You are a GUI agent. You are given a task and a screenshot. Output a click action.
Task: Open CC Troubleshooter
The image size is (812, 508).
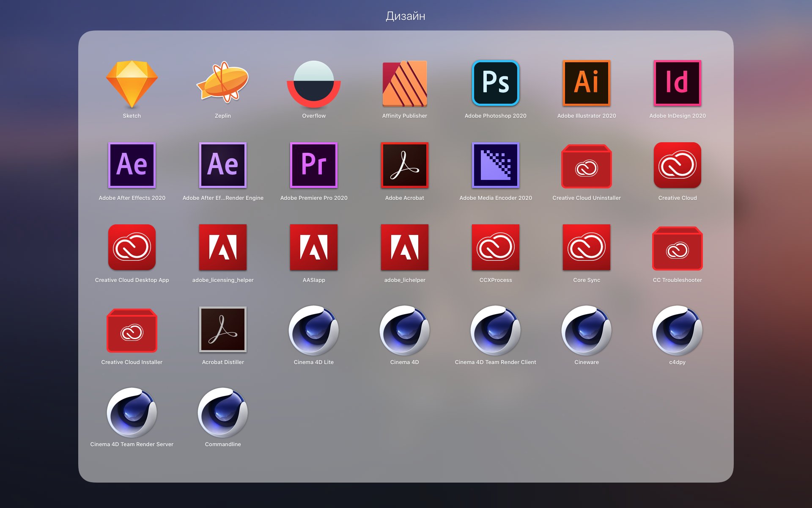[x=678, y=248]
